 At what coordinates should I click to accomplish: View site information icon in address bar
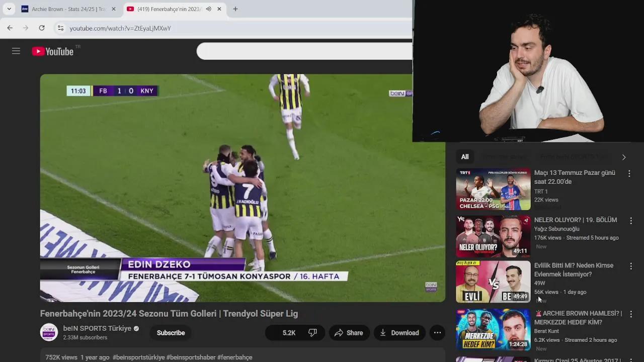click(60, 28)
